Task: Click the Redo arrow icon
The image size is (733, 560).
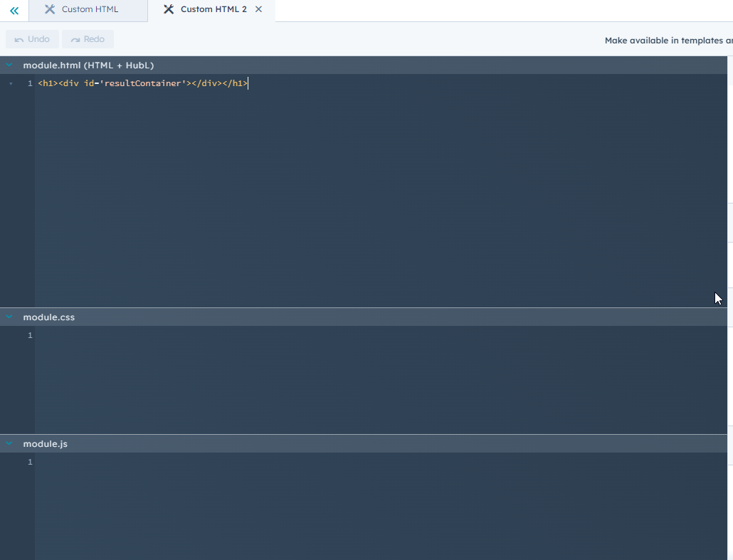Action: click(x=75, y=38)
